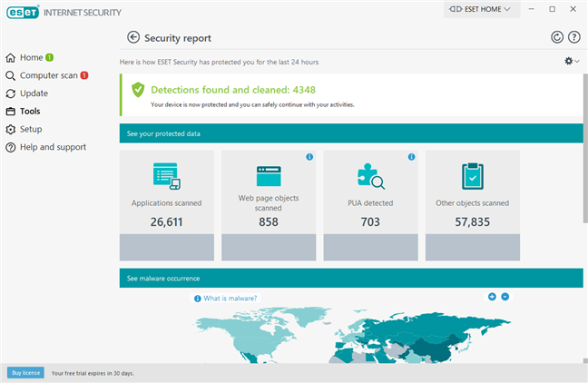588x383 pixels.
Task: Click the info icon on Web page objects card
Action: pos(309,157)
